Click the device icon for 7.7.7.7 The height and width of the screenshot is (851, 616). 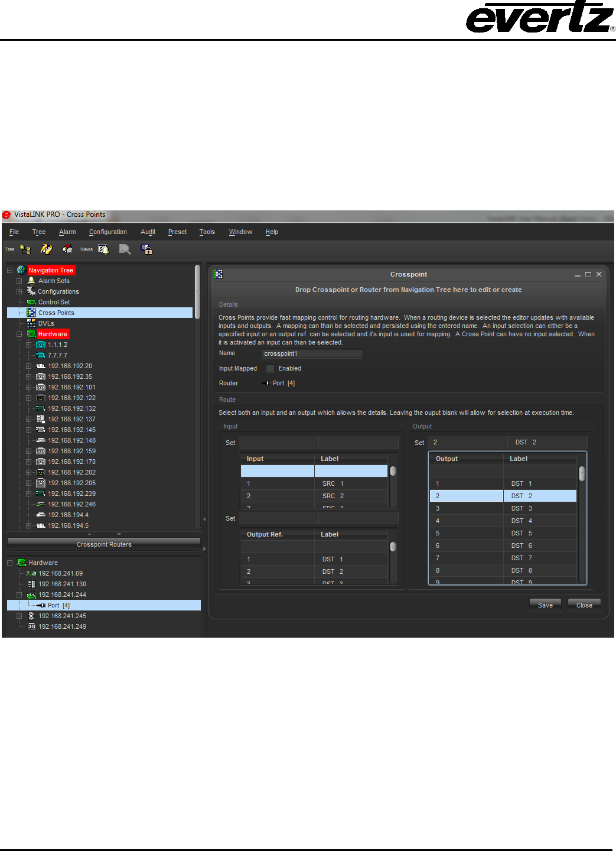[x=41, y=355]
